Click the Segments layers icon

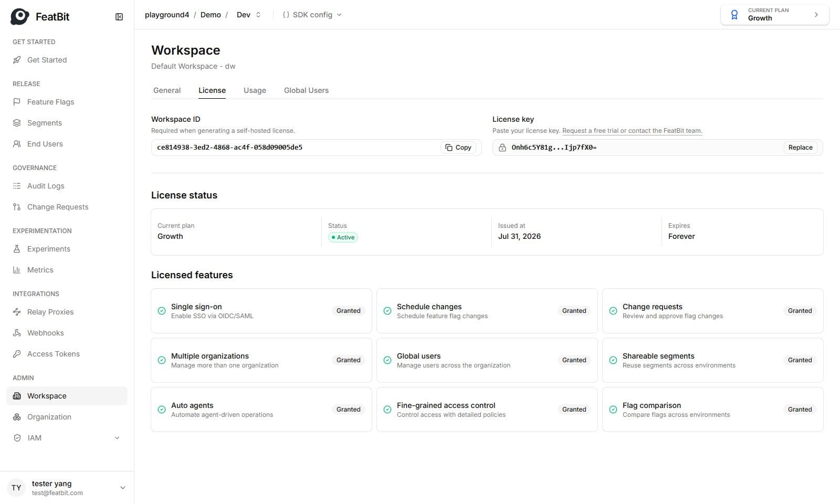[17, 123]
